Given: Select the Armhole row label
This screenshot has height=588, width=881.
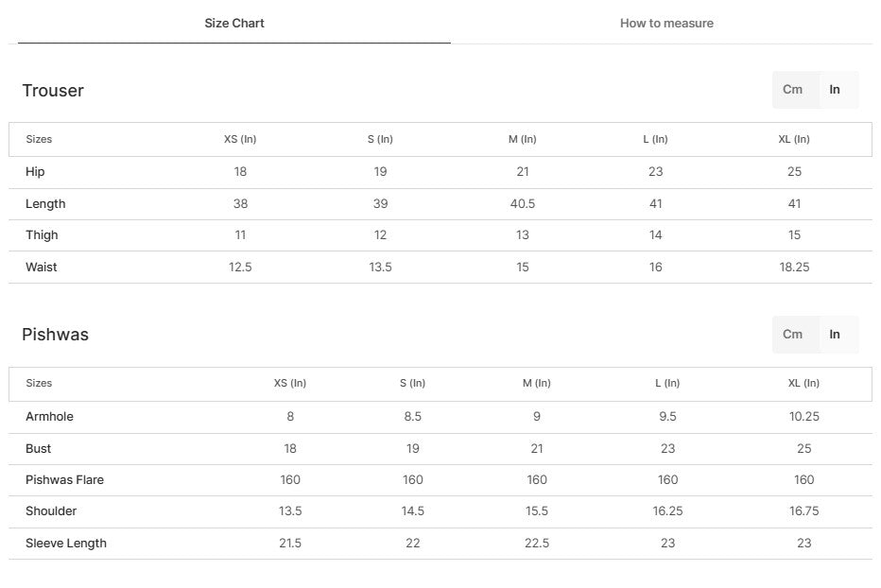Looking at the screenshot, I should tap(49, 417).
